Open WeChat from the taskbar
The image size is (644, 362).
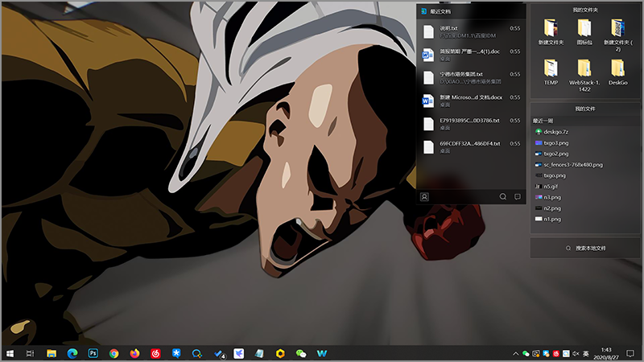tap(301, 353)
